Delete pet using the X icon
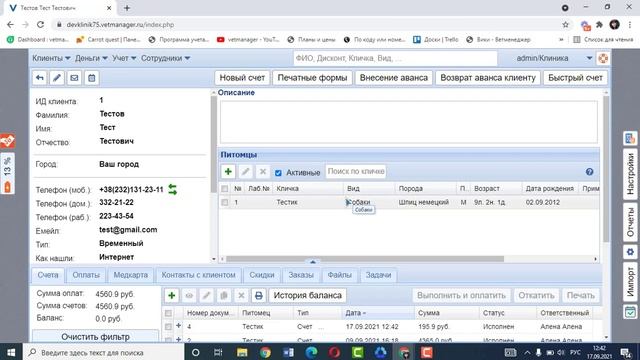 [263, 172]
